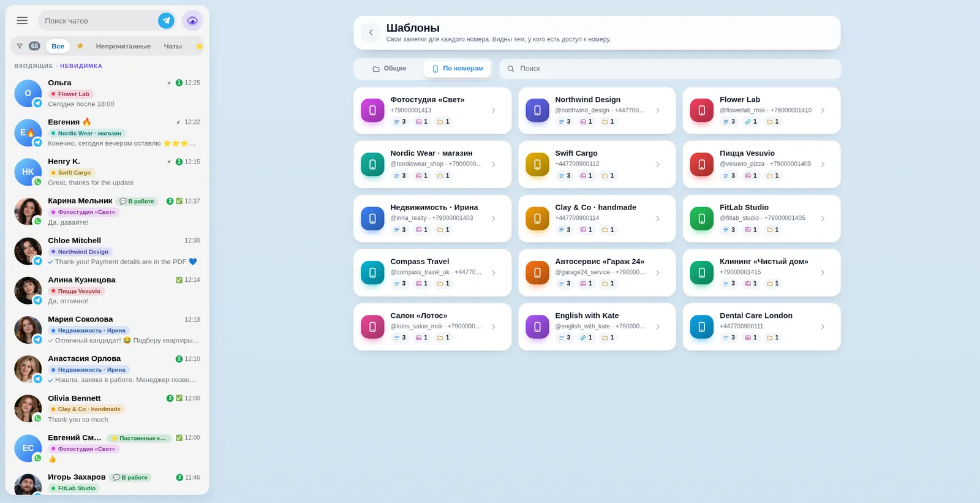Switch to the Общие tab
Screen dimensions: 980x503
pos(390,69)
